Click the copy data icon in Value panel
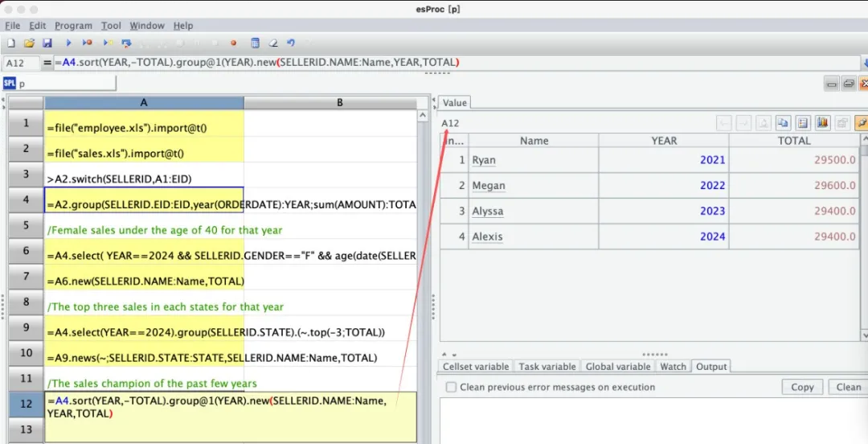Screen dimensions: 868x444 click(783, 123)
